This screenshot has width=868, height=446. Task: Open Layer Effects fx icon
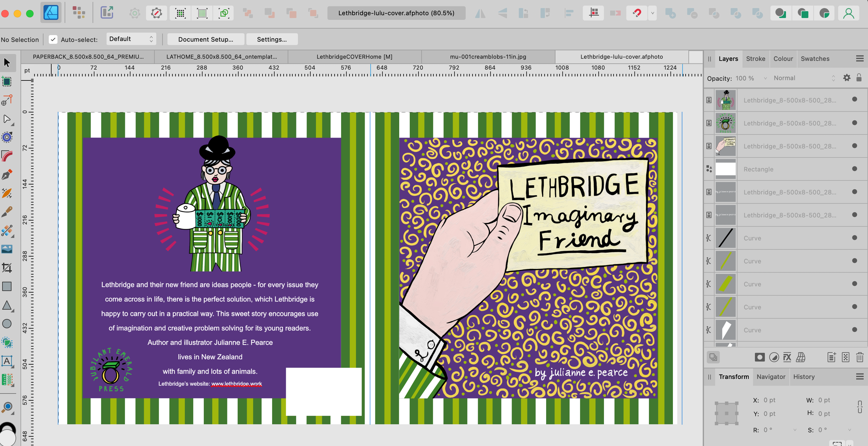click(787, 357)
